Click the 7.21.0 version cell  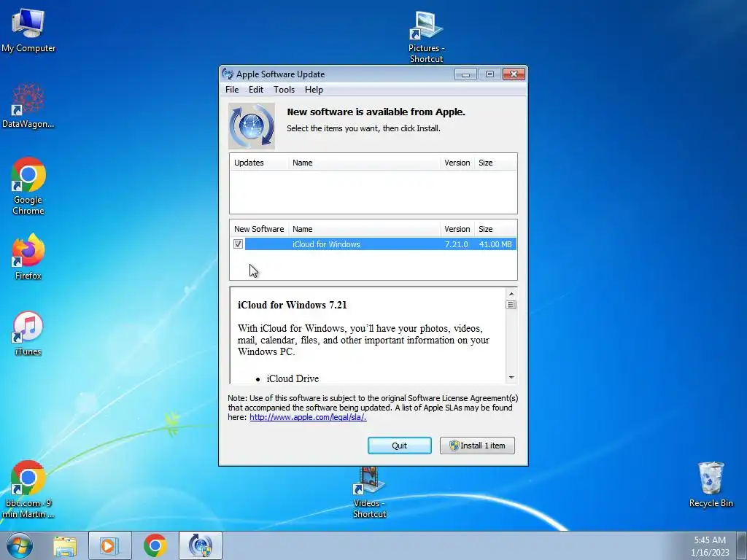tap(457, 244)
